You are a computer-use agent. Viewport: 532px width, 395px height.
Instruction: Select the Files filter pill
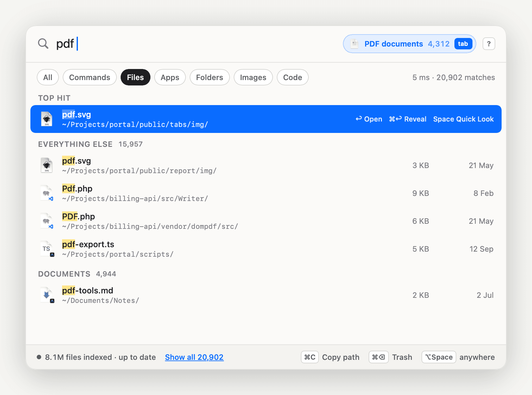(135, 77)
